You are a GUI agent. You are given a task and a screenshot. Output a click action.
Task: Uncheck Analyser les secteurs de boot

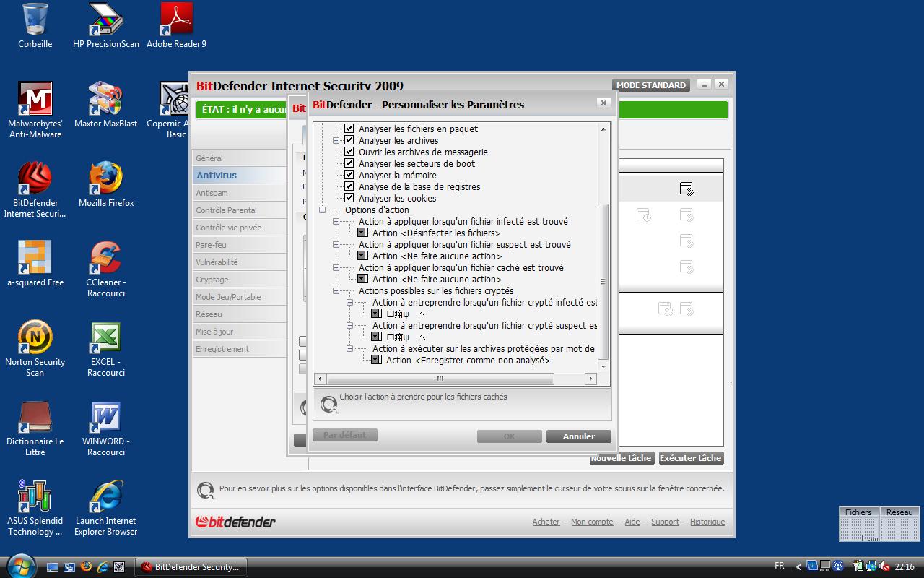(349, 163)
